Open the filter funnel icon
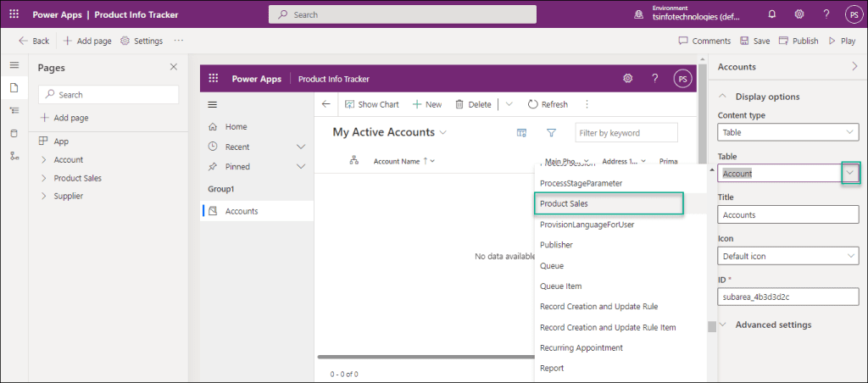The height and width of the screenshot is (383, 868). pyautogui.click(x=551, y=133)
